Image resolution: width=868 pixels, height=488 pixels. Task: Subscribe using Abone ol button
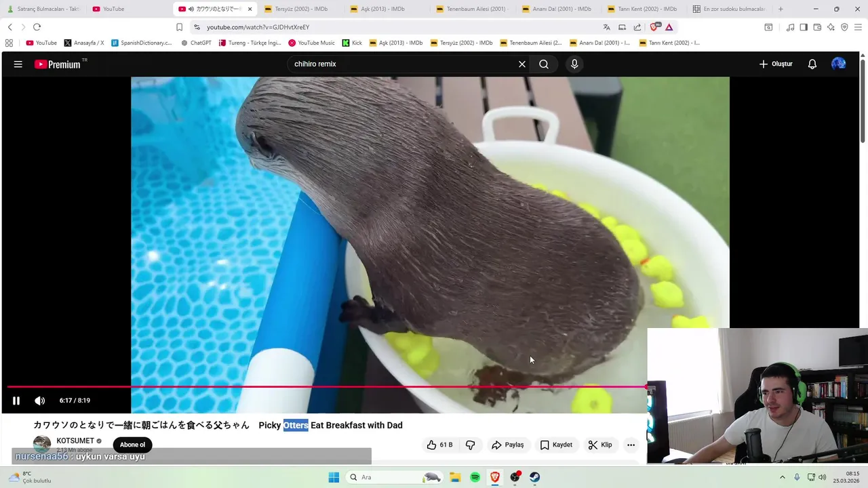point(132,445)
